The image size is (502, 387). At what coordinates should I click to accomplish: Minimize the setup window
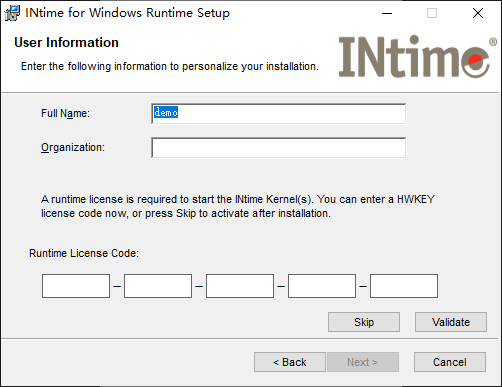387,13
